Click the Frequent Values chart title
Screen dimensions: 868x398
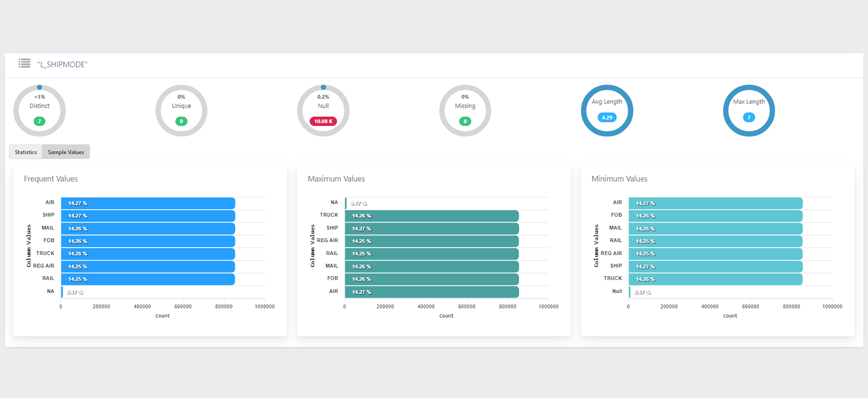click(51, 179)
